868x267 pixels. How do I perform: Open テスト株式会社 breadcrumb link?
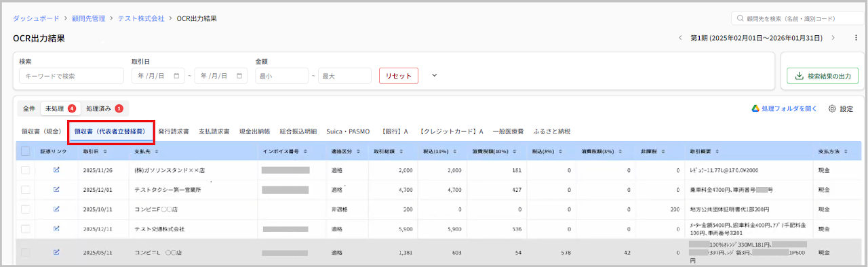[141, 18]
